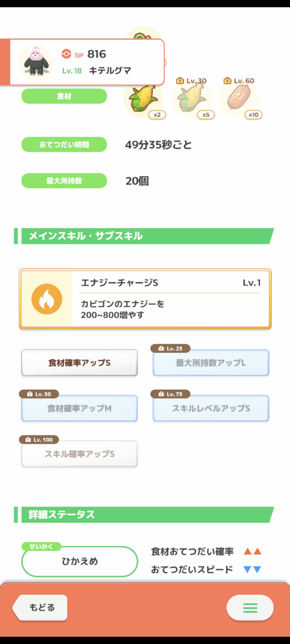The height and width of the screenshot is (644, 290).
Task: Tap the orange flame main skill icon
Action: pos(47,299)
